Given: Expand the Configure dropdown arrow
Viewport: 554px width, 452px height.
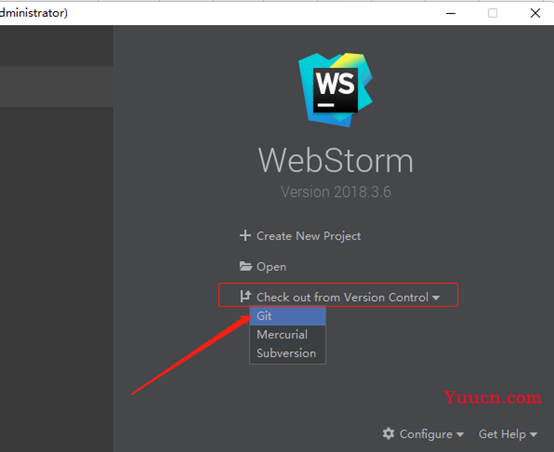Looking at the screenshot, I should (460, 435).
